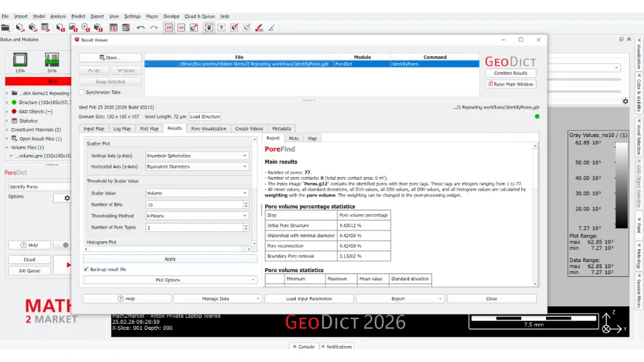Click the gray values color bar
The width and height of the screenshot is (644, 362).
(621, 185)
